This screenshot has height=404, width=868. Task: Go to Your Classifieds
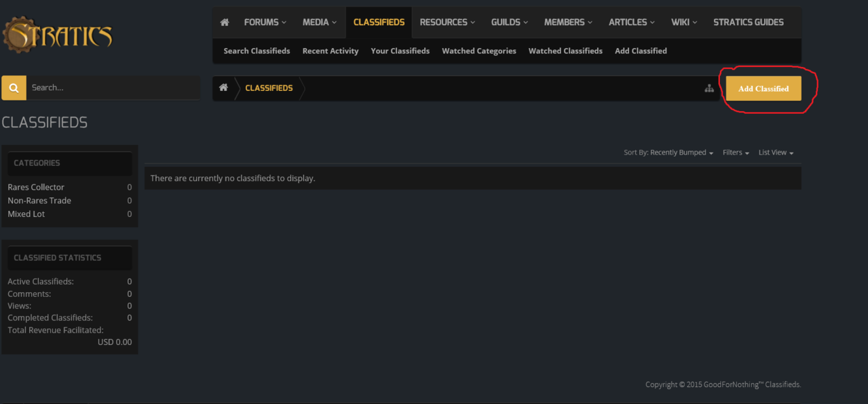pyautogui.click(x=400, y=51)
